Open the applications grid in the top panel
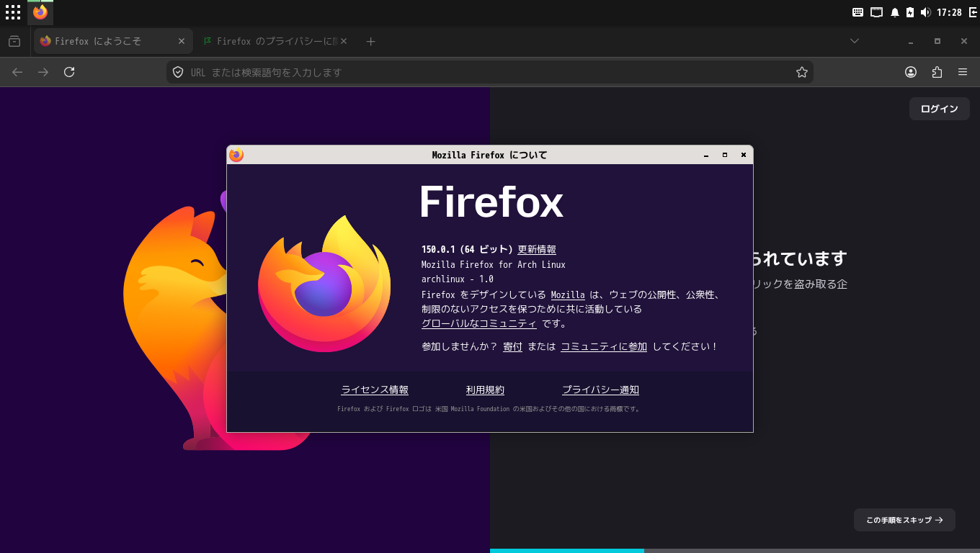980x553 pixels. click(x=13, y=12)
